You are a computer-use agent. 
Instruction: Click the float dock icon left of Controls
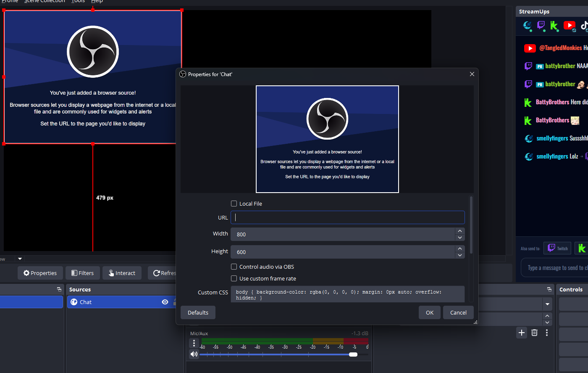(549, 289)
